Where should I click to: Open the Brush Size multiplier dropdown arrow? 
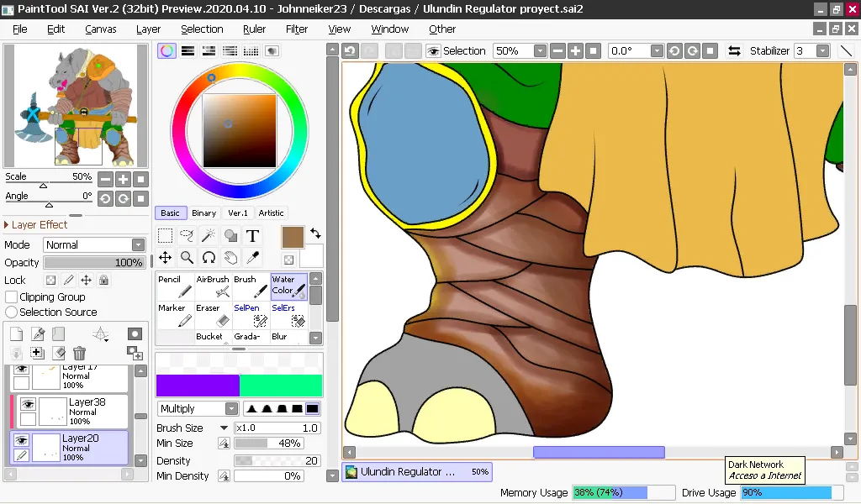(x=224, y=428)
